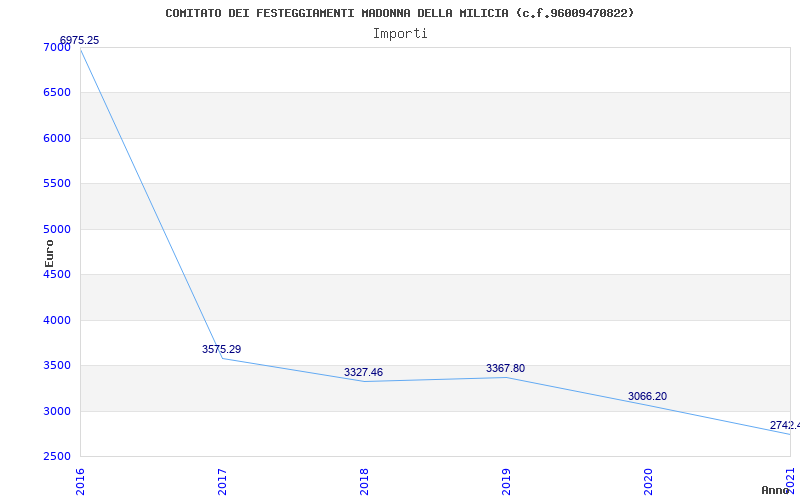Click the 6000 y-axis value
The image size is (800, 500).
click(x=57, y=138)
